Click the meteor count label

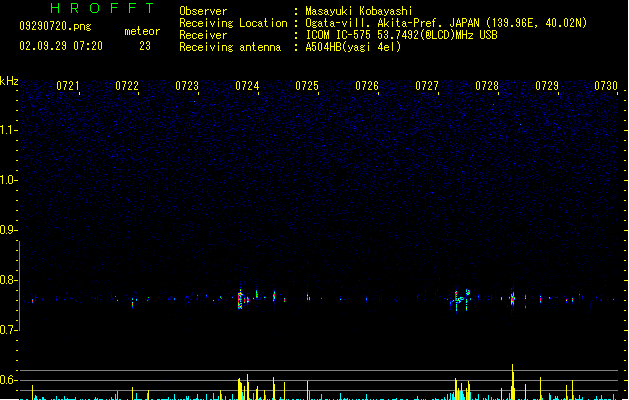pos(142,31)
